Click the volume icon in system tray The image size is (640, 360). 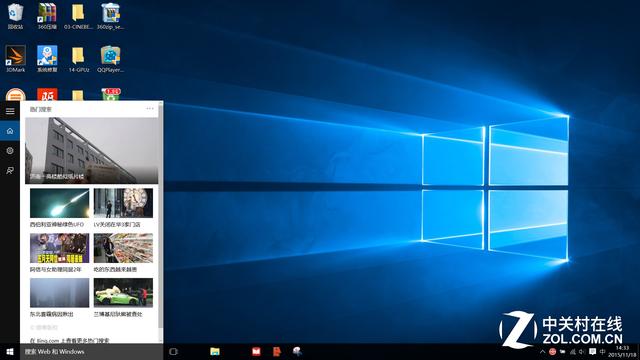click(x=582, y=352)
